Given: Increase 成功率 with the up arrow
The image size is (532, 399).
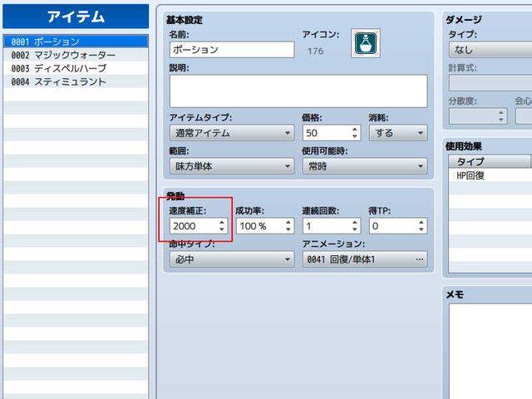Looking at the screenshot, I should click(288, 223).
